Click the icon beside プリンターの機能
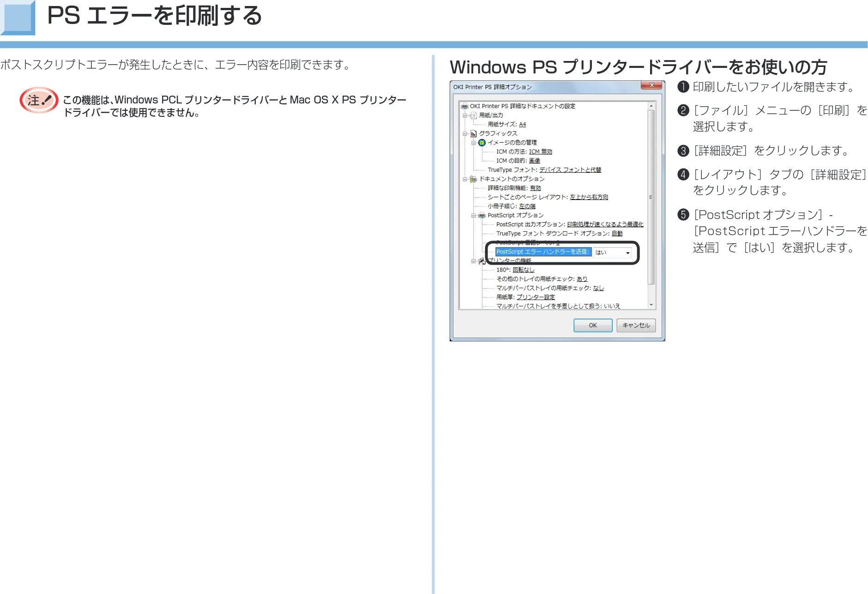The height and width of the screenshot is (594, 868). coord(482,261)
